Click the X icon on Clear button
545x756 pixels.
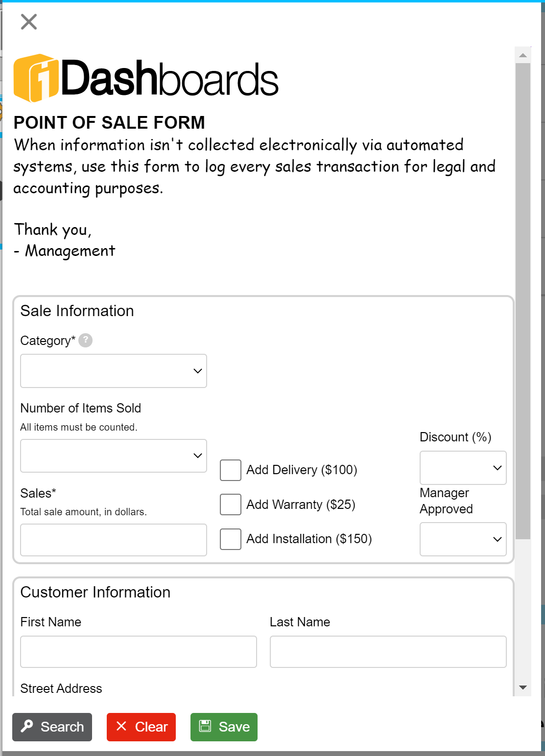click(121, 726)
